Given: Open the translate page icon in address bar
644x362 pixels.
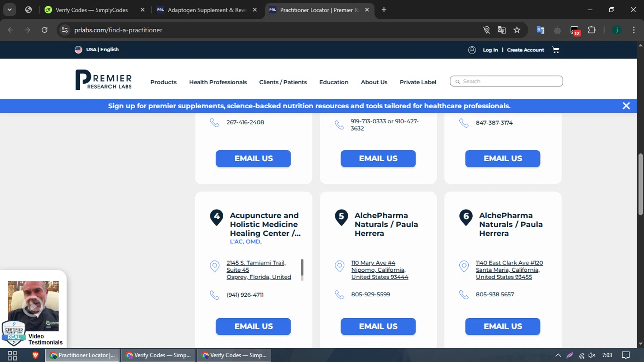Looking at the screenshot, I should (501, 30).
